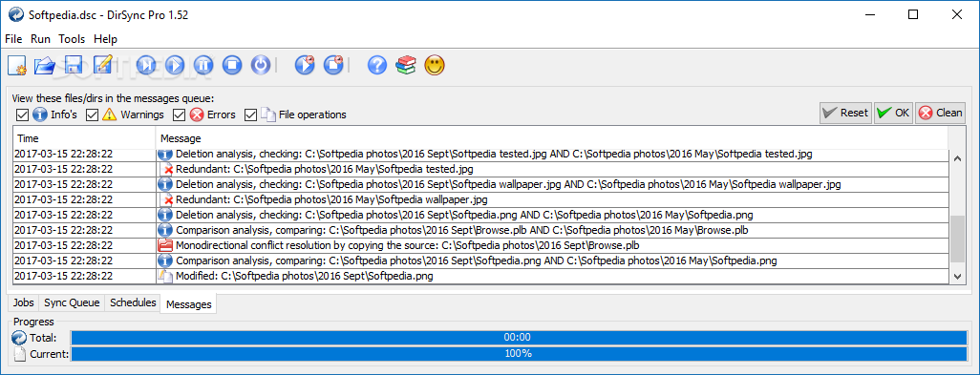Switch to the Sync Queue tab

pyautogui.click(x=72, y=302)
